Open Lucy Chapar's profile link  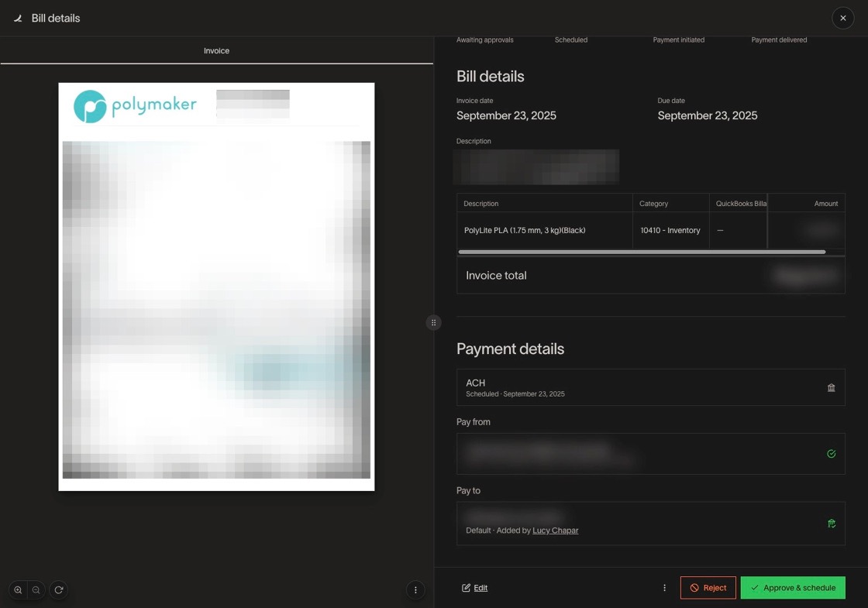tap(555, 531)
